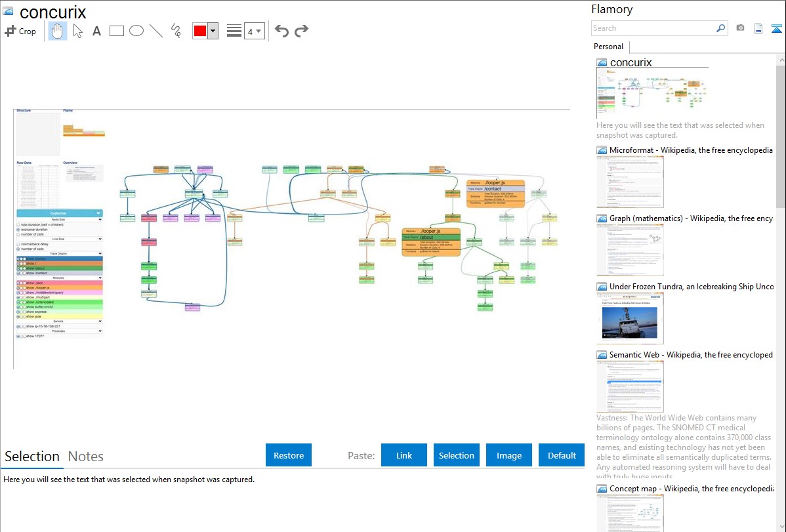Select the straight line tool
Image resolution: width=786 pixels, height=532 pixels.
pos(156,31)
